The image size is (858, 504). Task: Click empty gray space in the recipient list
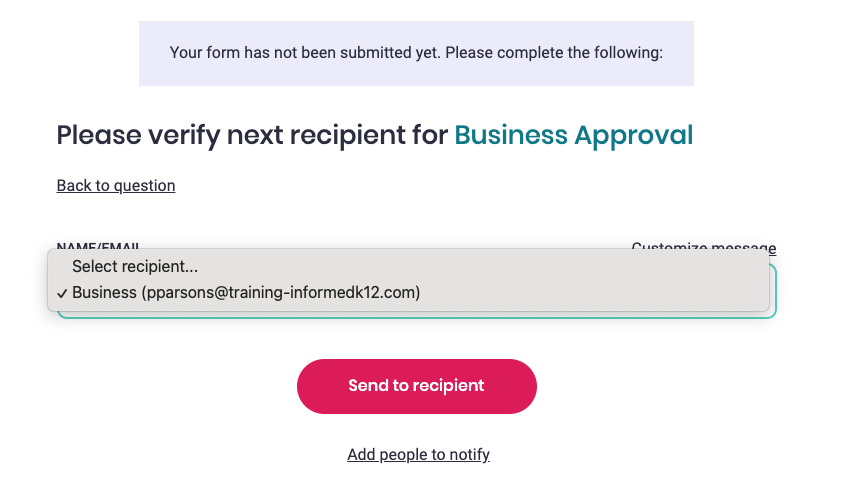tap(600, 280)
